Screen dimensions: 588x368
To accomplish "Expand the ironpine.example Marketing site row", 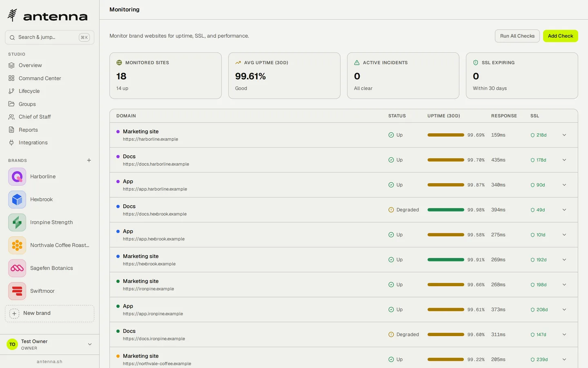I will pos(564,285).
